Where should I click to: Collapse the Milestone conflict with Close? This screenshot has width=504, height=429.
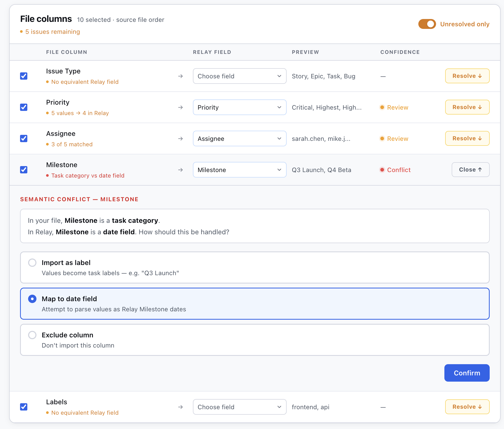[x=470, y=170]
